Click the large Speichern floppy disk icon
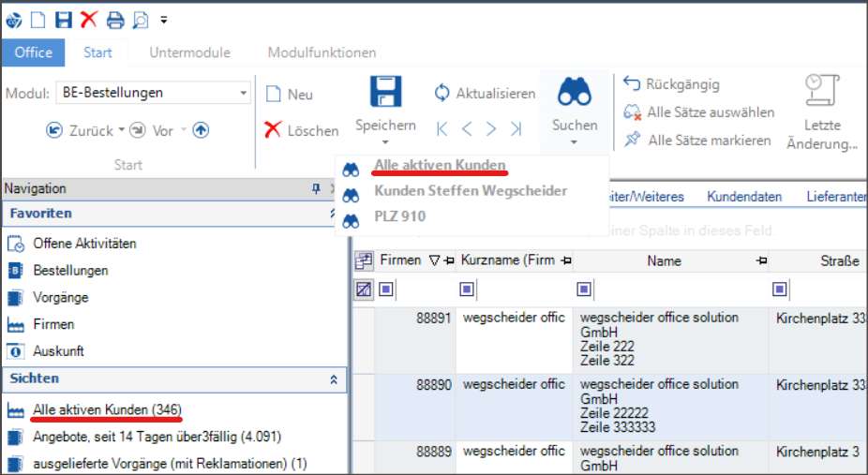The image size is (868, 475). click(x=385, y=92)
